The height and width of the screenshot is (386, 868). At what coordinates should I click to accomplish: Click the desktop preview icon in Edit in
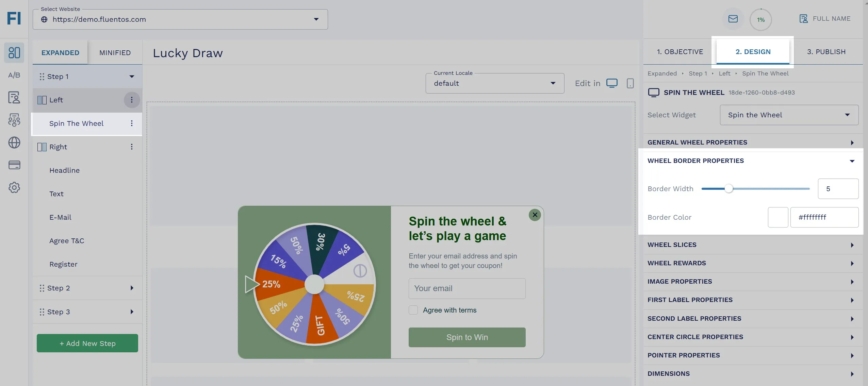click(612, 83)
